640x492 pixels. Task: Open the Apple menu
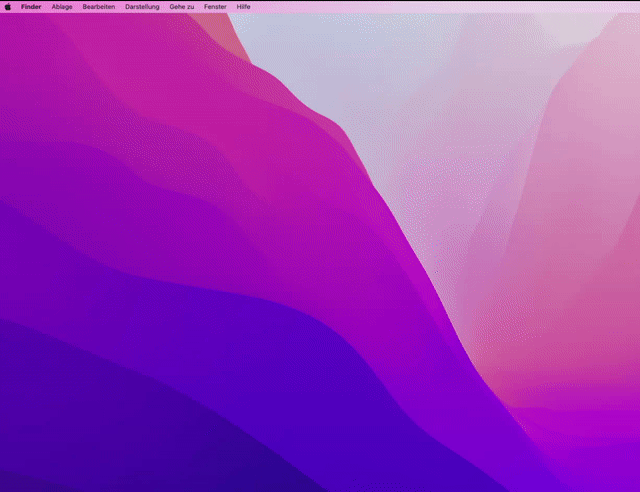tap(8, 6)
